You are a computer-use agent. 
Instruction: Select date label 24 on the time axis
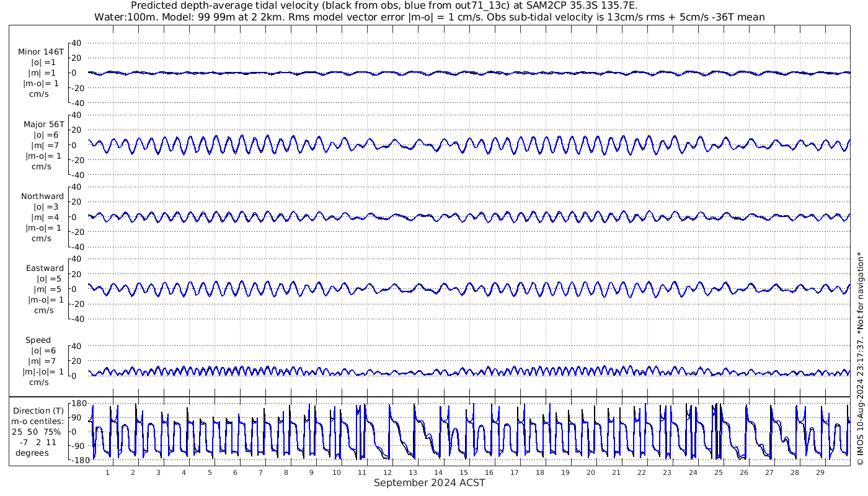693,472
